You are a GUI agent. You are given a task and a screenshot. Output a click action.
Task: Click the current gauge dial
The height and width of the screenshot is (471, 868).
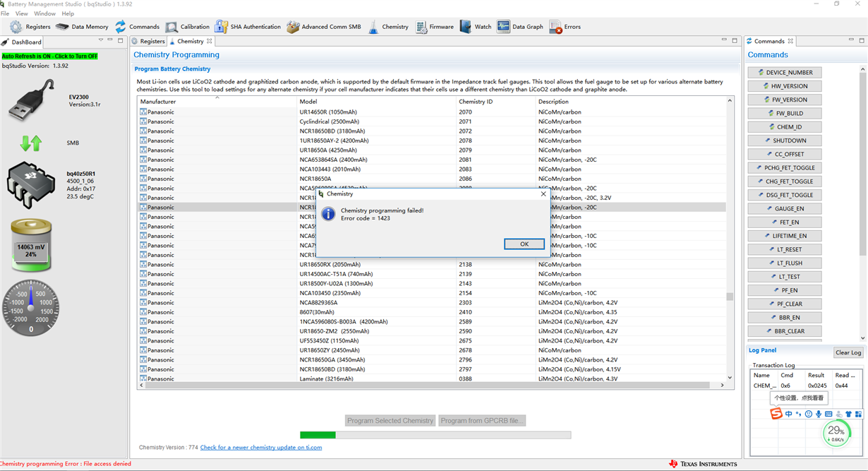(x=31, y=308)
